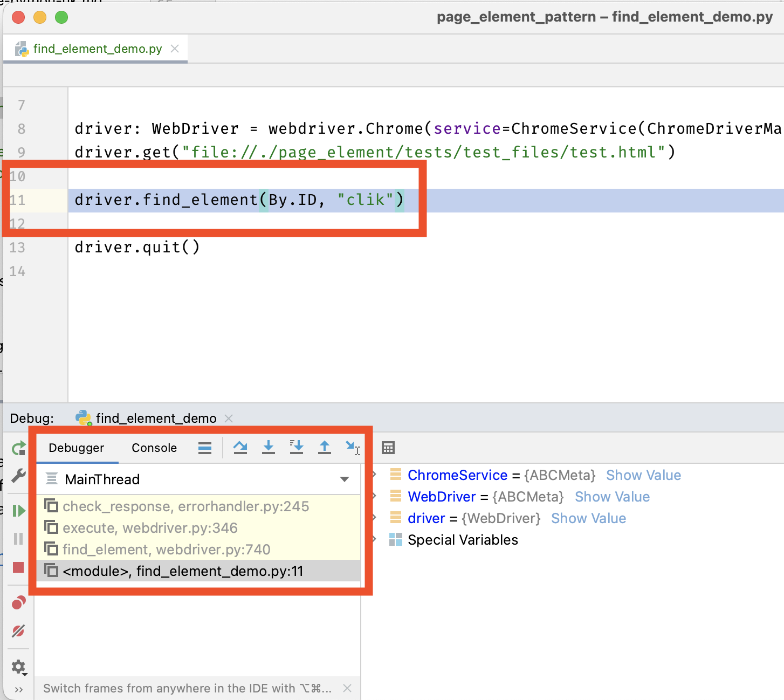Select the ChromeService variable name
Image resolution: width=784 pixels, height=700 pixels.
(x=457, y=475)
